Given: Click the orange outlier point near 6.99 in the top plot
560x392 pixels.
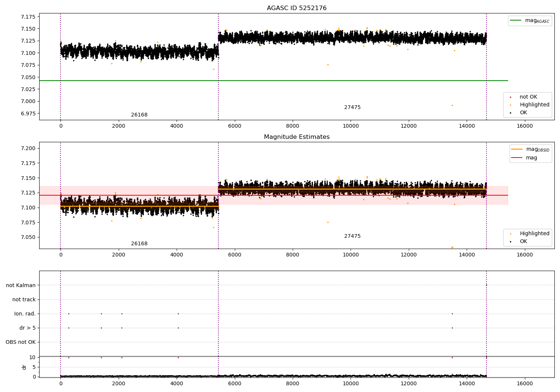Looking at the screenshot, I should [452, 105].
